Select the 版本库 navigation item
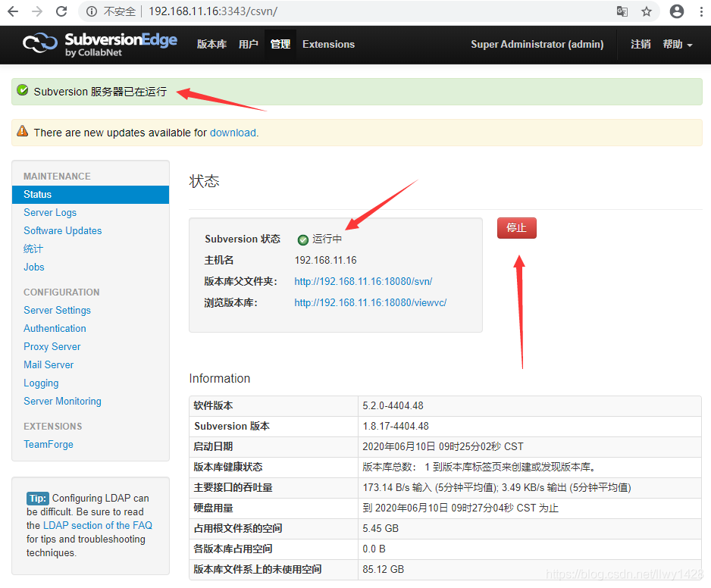Screen dimensions: 711x588 [x=211, y=45]
